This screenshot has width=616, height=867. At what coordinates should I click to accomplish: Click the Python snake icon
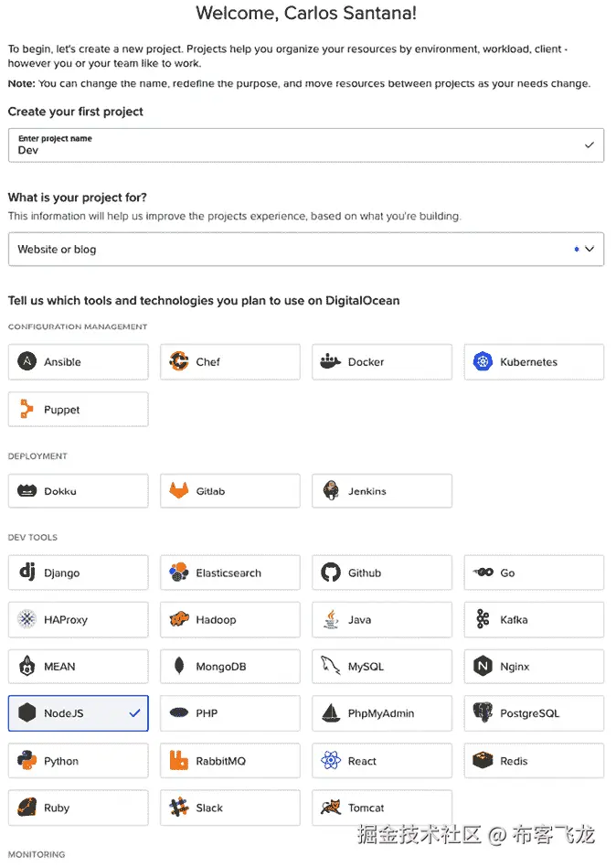pos(27,761)
